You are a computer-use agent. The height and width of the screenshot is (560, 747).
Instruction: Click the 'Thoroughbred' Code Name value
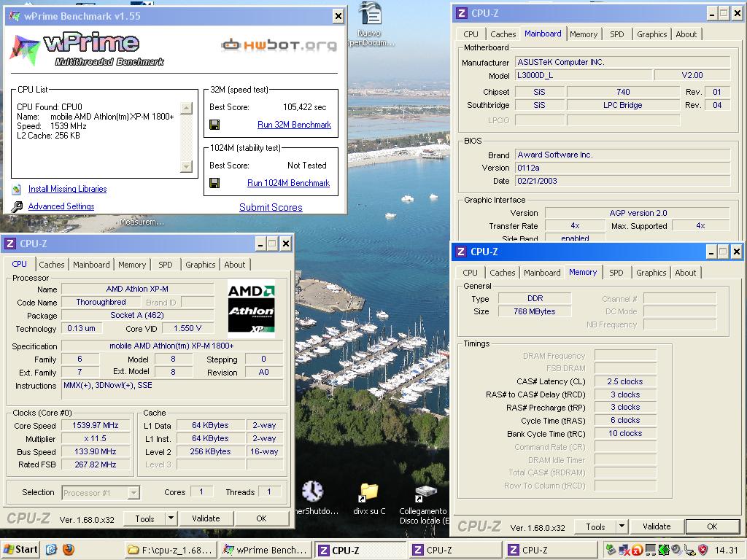click(x=101, y=302)
